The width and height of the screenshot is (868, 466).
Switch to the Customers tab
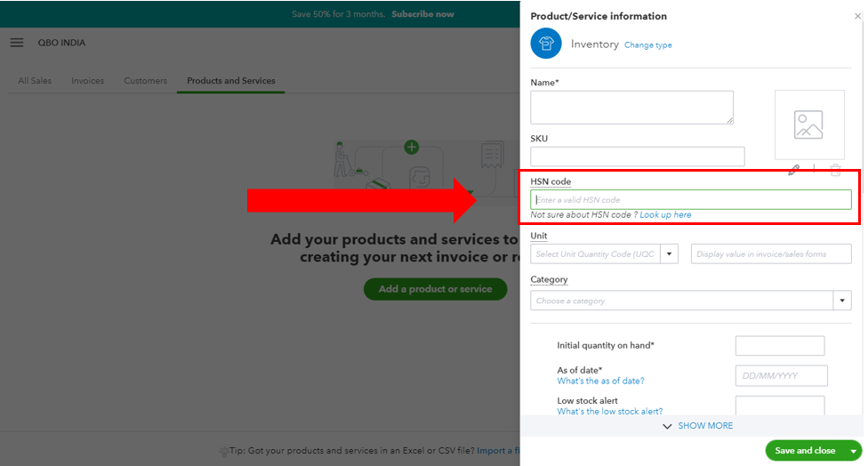pyautogui.click(x=146, y=81)
